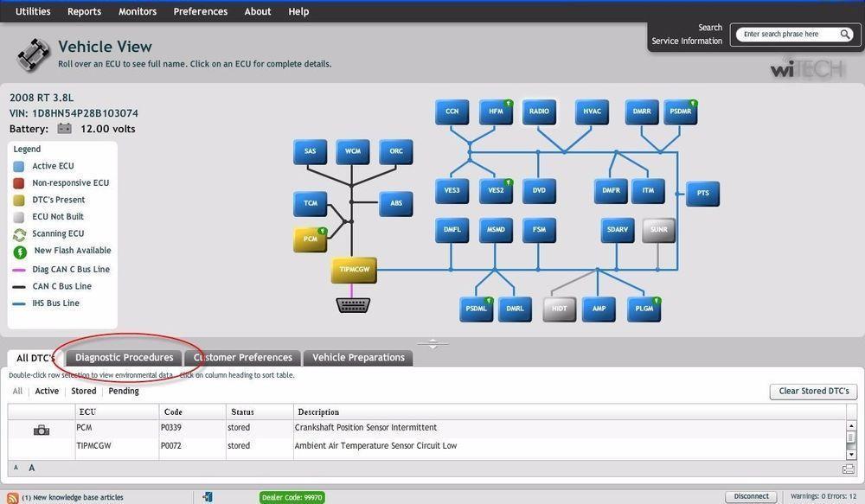Open the Monitors menu
Image resolution: width=865 pixels, height=504 pixels.
(138, 11)
